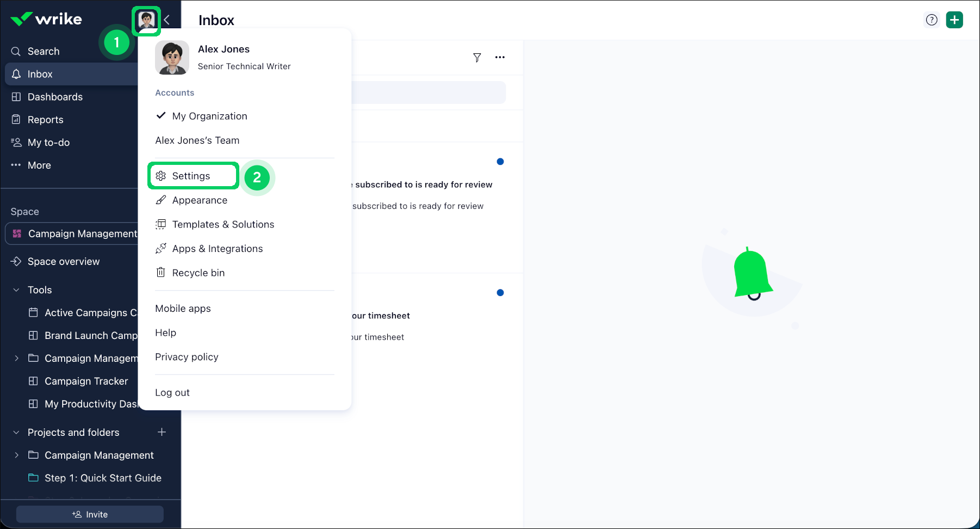
Task: Open My to-do in the sidebar
Action: click(x=48, y=143)
